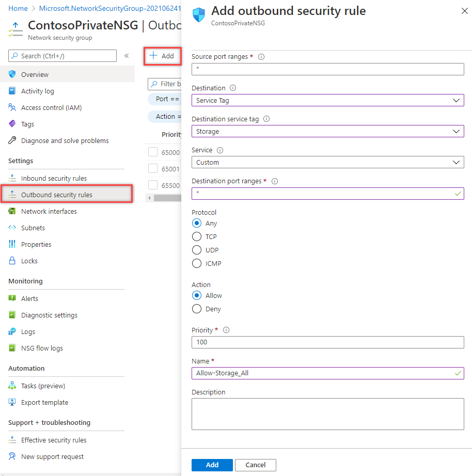Click the Name field with Allow-Storage_All
The height and width of the screenshot is (476, 472).
tap(328, 373)
